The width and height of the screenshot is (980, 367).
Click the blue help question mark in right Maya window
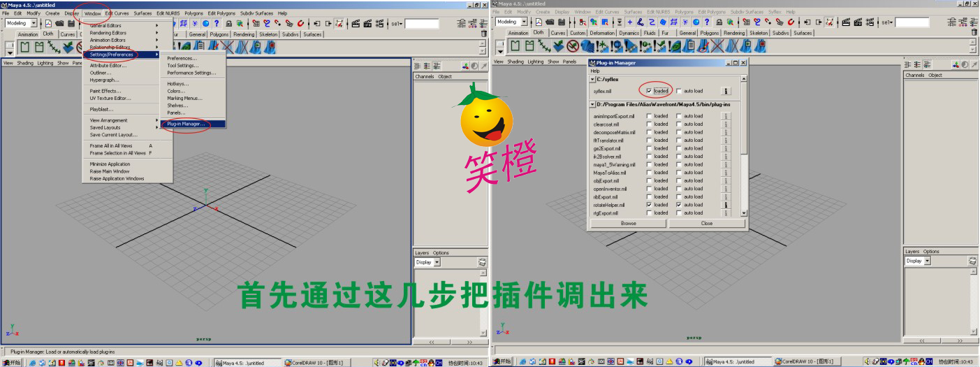707,22
